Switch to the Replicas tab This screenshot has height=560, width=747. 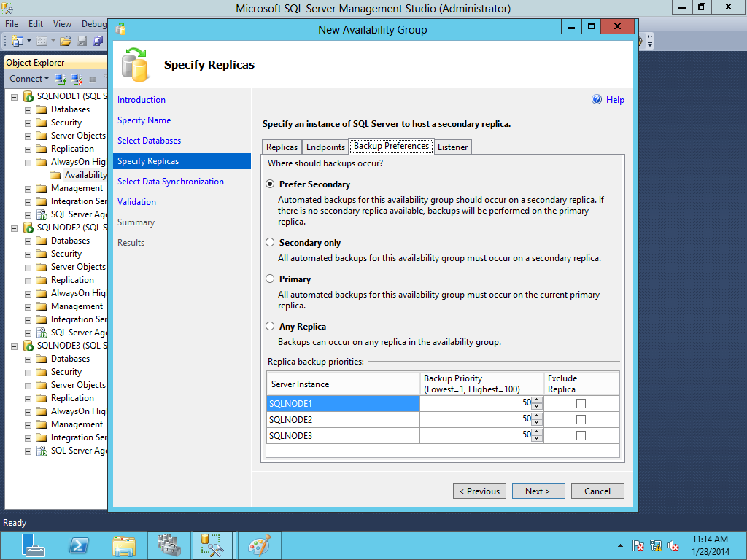pos(282,147)
